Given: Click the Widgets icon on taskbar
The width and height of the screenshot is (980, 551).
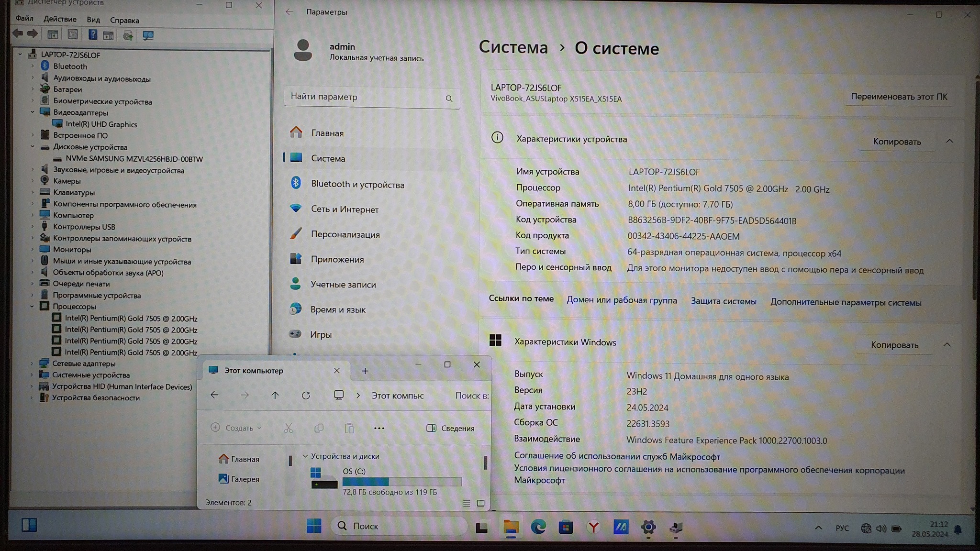Looking at the screenshot, I should click(29, 525).
